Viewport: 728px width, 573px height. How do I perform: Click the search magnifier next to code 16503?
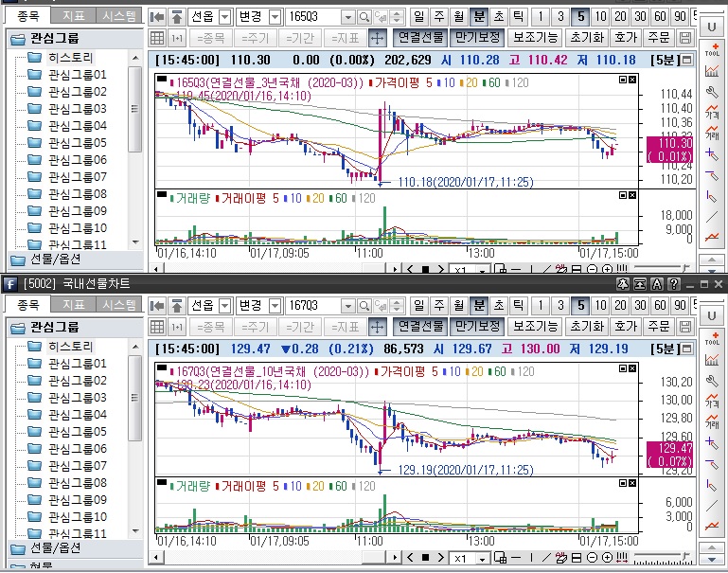point(364,17)
